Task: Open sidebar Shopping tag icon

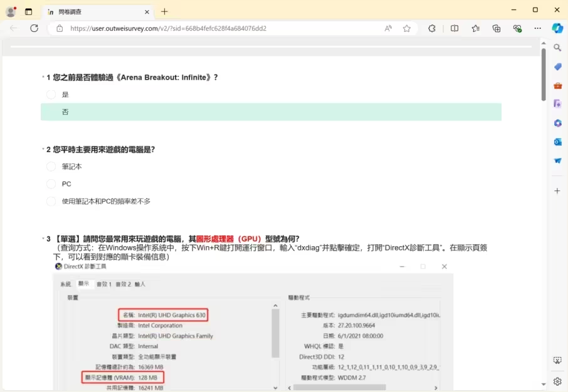Action: click(x=557, y=66)
